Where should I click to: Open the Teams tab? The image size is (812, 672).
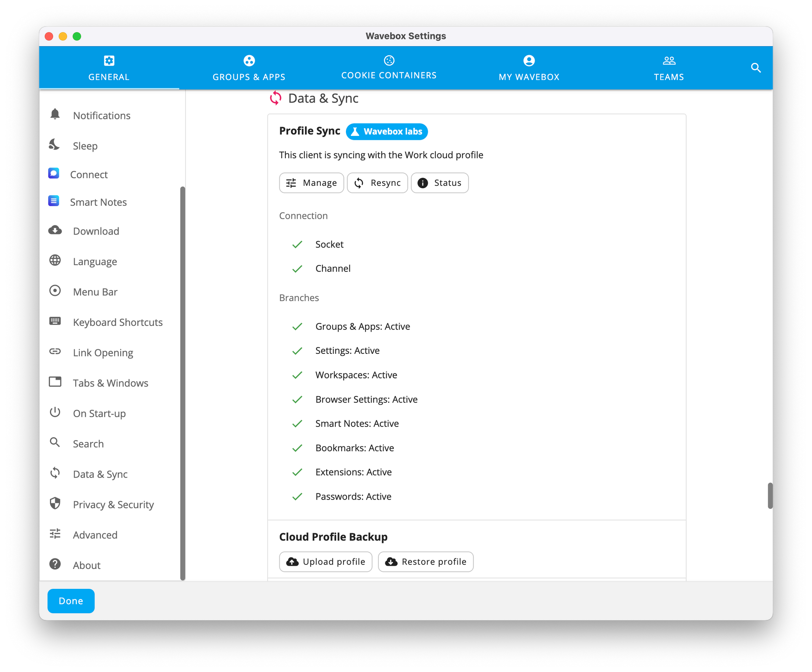pyautogui.click(x=669, y=68)
